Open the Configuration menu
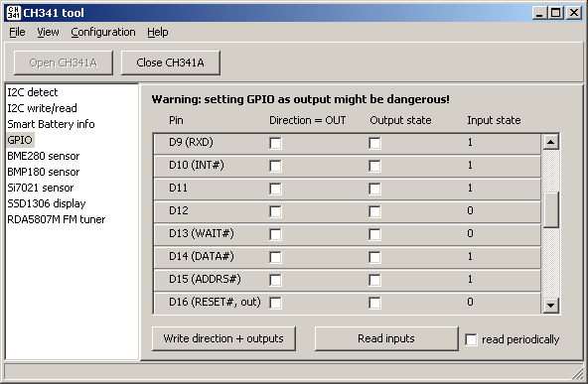Screen dimensions: 588x384 103,32
